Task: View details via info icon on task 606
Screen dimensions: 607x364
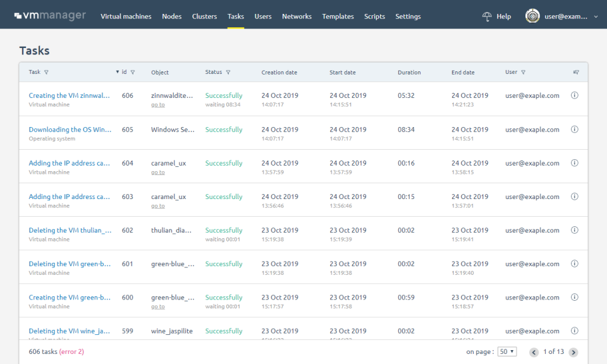Action: point(575,95)
